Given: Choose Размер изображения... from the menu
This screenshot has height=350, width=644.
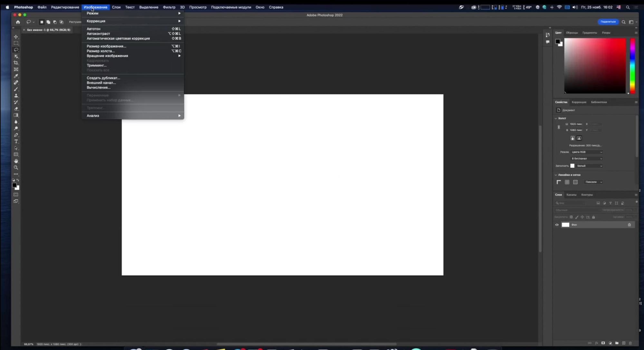Looking at the screenshot, I should pyautogui.click(x=106, y=46).
